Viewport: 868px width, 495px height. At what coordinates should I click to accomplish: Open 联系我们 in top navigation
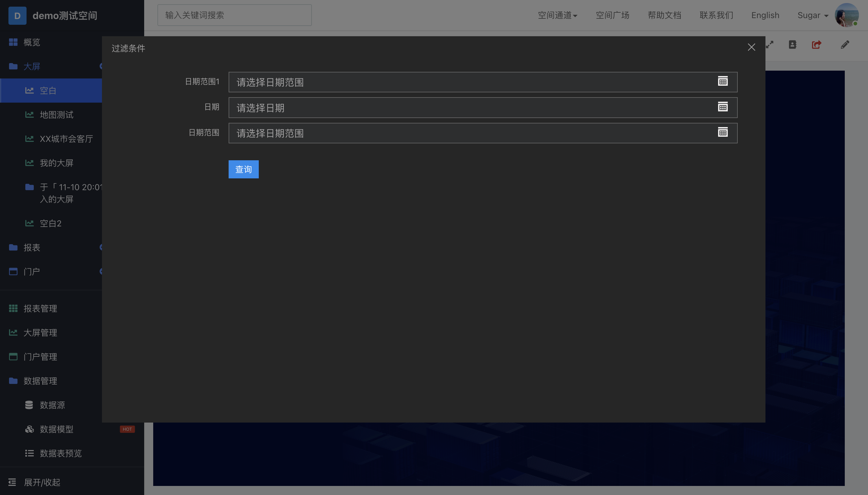pos(717,15)
